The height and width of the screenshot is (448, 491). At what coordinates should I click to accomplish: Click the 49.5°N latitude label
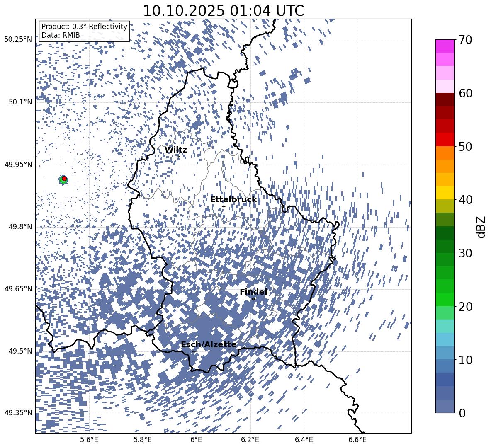tap(20, 351)
